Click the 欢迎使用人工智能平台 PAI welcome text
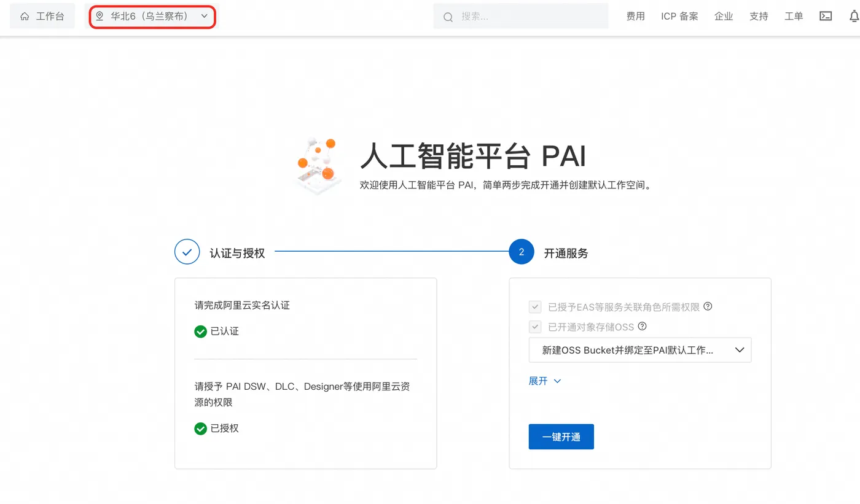Viewport: 860px width, 504px height. coord(505,185)
